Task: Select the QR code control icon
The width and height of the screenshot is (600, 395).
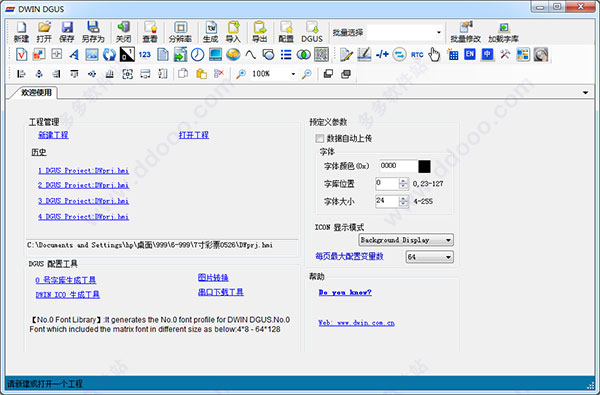Action: (x=321, y=54)
